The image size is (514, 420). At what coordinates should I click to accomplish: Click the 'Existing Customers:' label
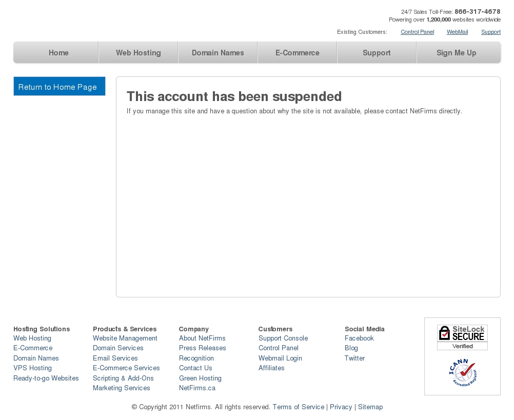pyautogui.click(x=362, y=32)
